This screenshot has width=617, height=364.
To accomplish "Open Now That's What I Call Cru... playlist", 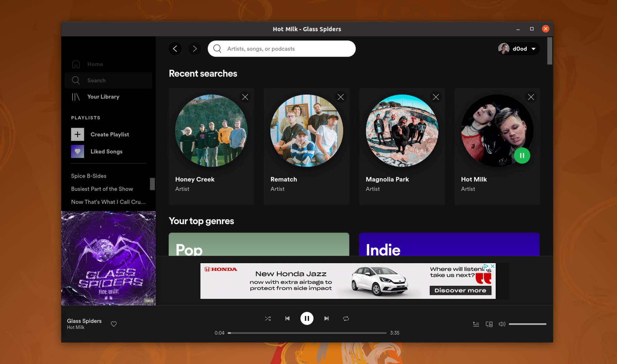I will [x=108, y=202].
